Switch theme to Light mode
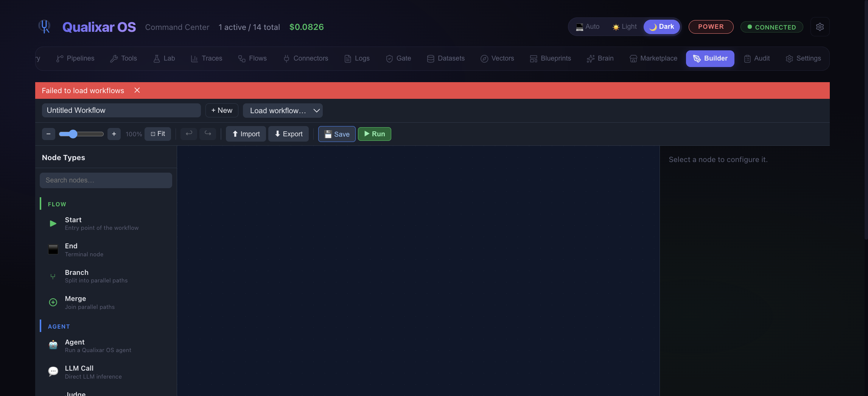 [624, 27]
